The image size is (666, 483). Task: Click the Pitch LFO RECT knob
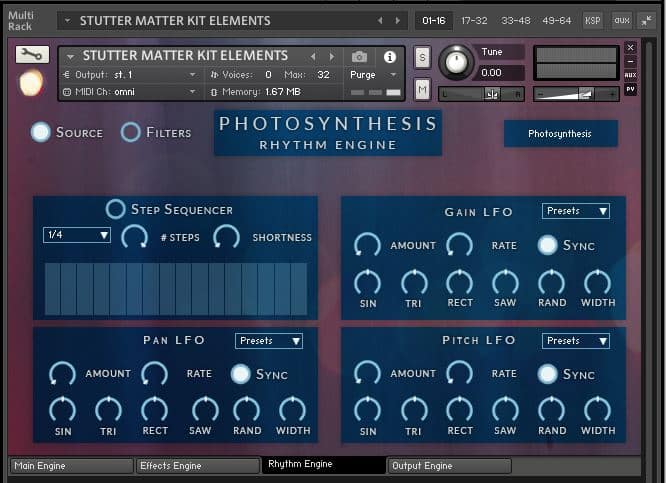coord(460,410)
